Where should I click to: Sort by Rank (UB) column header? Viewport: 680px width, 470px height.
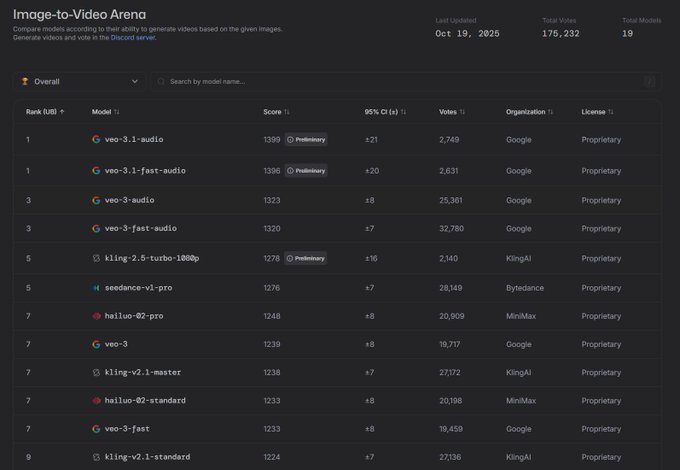pos(45,112)
